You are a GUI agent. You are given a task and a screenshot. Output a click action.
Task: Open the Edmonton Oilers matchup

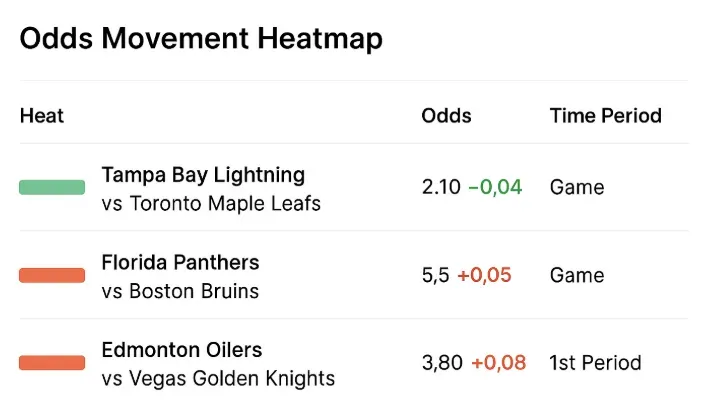pyautogui.click(x=181, y=351)
